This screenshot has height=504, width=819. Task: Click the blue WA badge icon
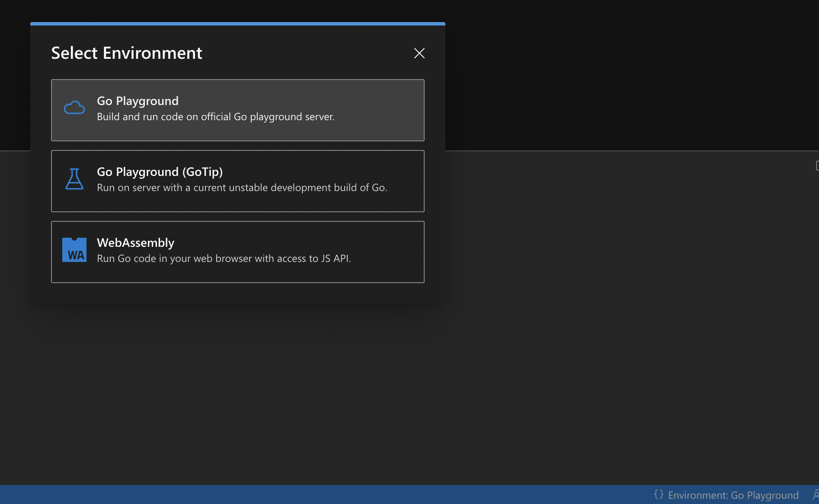(x=74, y=249)
